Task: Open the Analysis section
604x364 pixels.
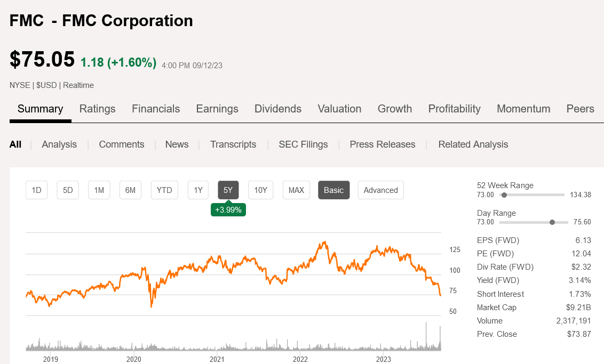Action: [59, 144]
